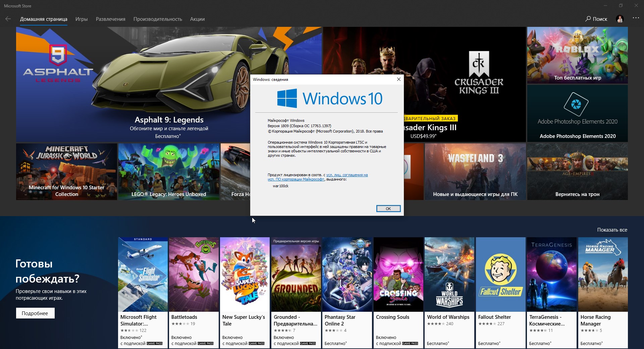Screen dimensions: 644x349
Task: Open the Forza Horizon tile
Action: pos(235,172)
